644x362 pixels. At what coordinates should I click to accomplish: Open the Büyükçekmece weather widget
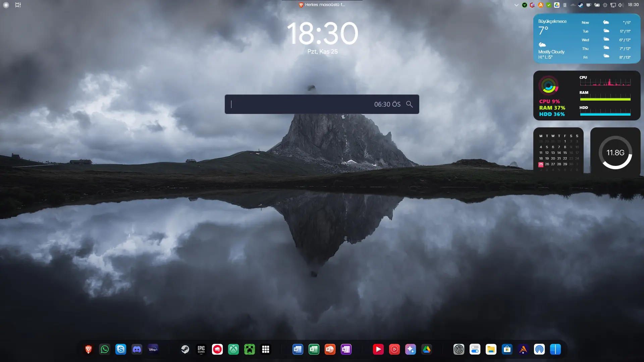[587, 39]
